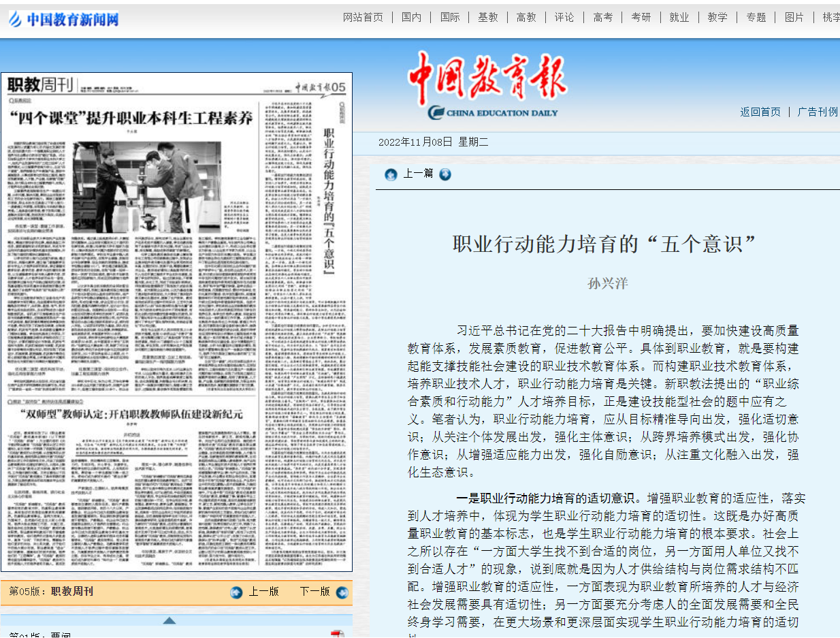Open the 专题 navigation item

(x=756, y=18)
